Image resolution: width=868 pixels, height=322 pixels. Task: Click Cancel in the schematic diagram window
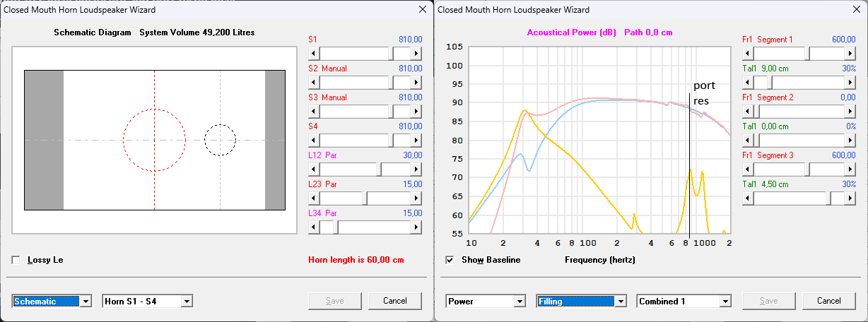[x=395, y=301]
